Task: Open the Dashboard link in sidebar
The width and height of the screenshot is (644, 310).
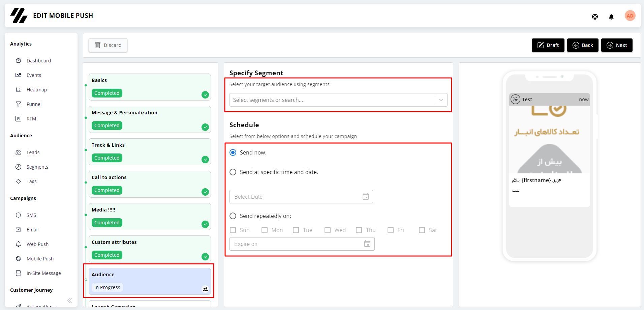Action: tap(39, 61)
